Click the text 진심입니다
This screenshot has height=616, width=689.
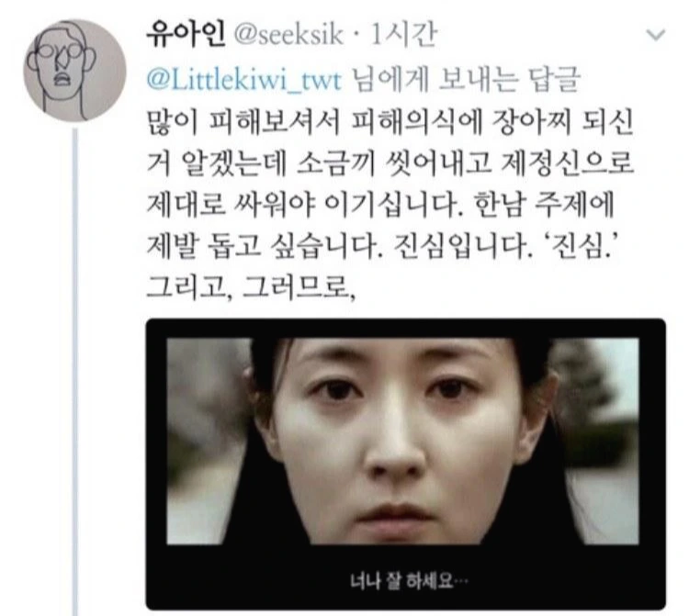(459, 245)
